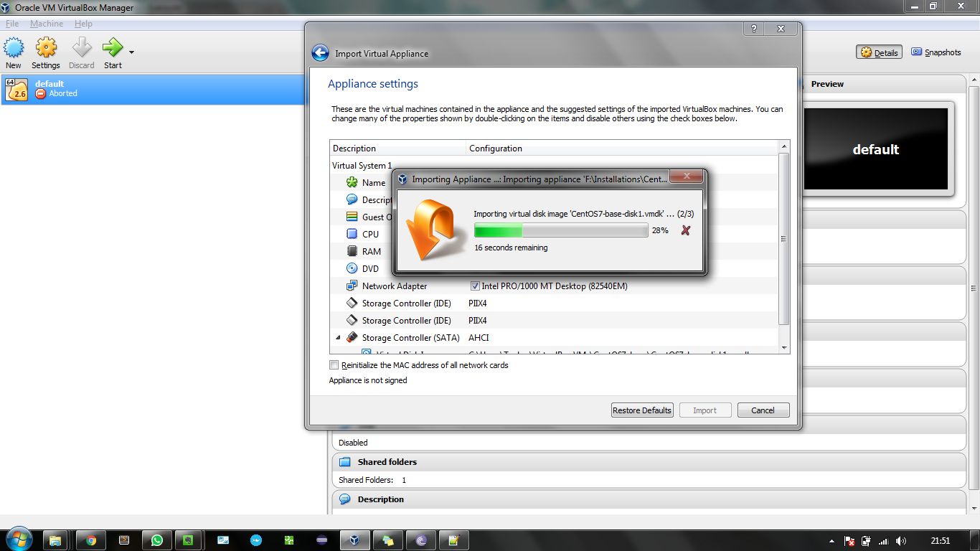This screenshot has height=551, width=980.
Task: Click the first Storage Controller (IDE) icon
Action: [x=352, y=303]
